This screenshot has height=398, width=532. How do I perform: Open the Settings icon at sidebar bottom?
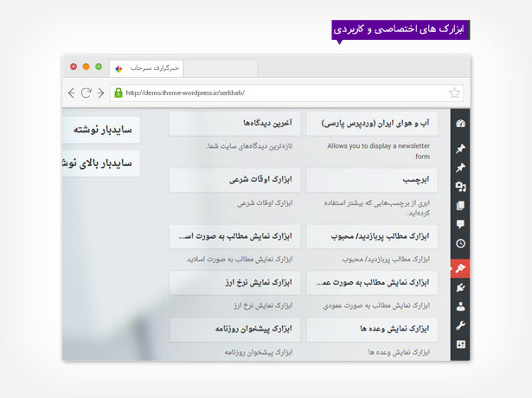pos(460,344)
